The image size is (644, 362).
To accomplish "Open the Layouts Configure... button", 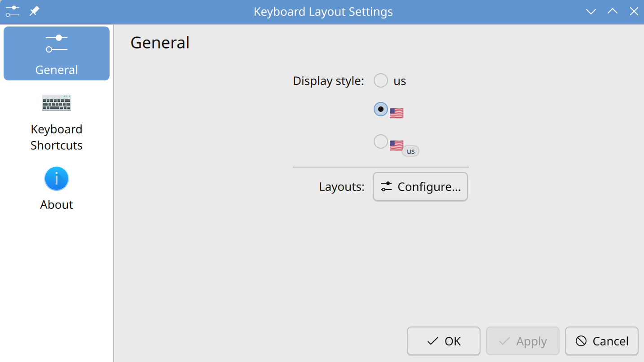I will (420, 187).
